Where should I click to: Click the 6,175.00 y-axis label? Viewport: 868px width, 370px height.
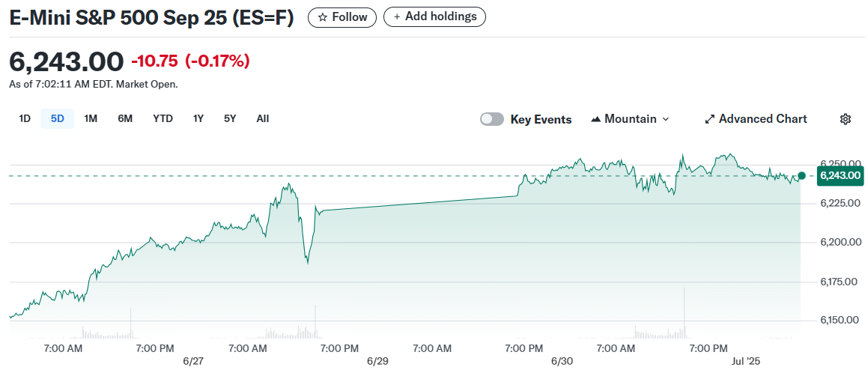840,282
